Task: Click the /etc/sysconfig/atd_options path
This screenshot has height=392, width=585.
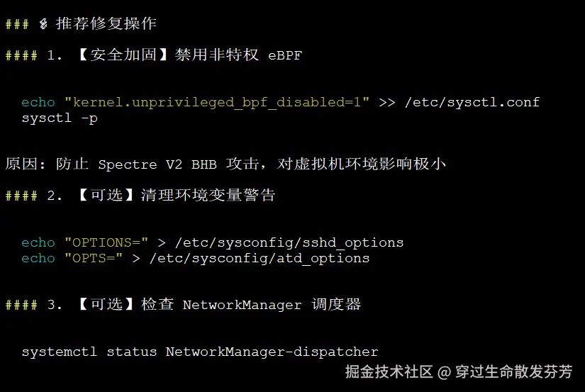Action: coord(259,258)
